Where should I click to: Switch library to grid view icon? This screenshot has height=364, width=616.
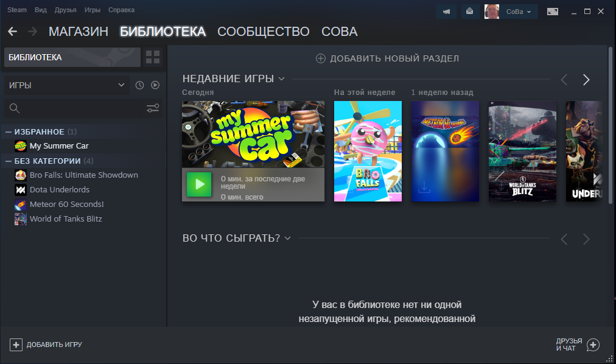point(152,57)
